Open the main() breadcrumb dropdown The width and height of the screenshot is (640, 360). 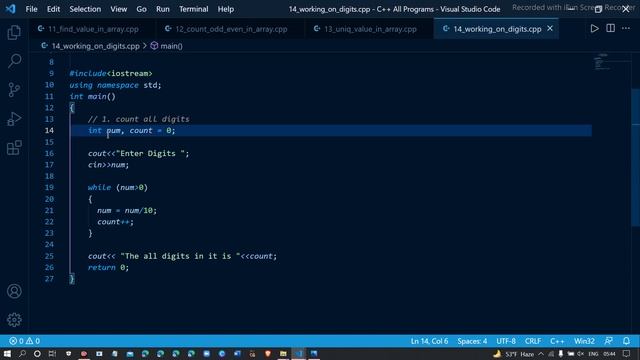pyautogui.click(x=171, y=46)
